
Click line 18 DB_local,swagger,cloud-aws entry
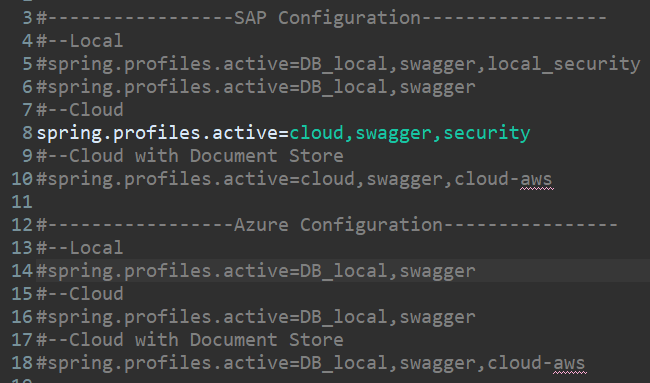click(x=311, y=363)
